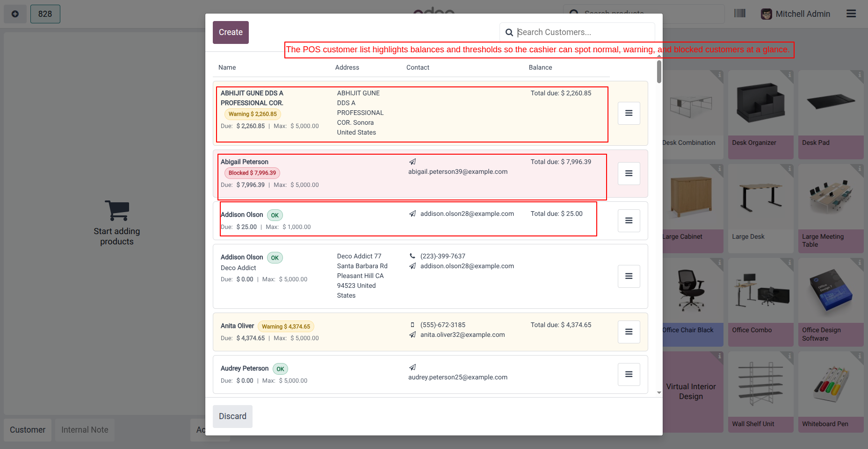Open menu for Addison Olson Deco Addict row

(x=629, y=276)
